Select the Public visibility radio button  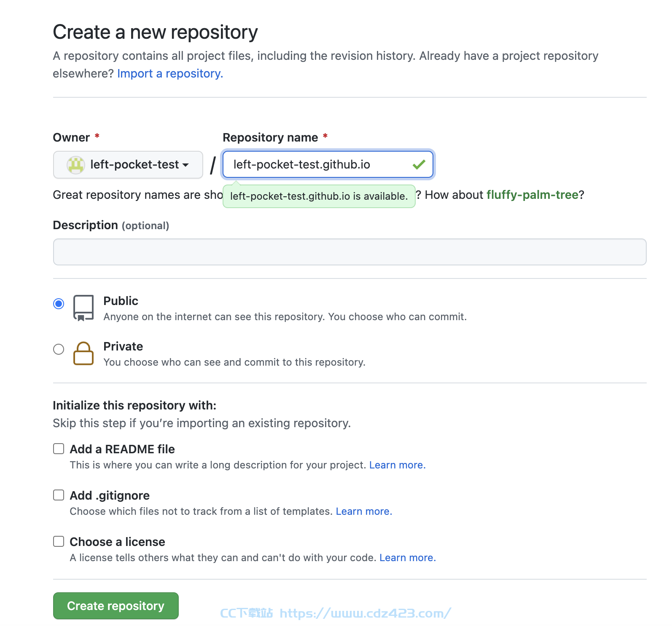click(59, 304)
